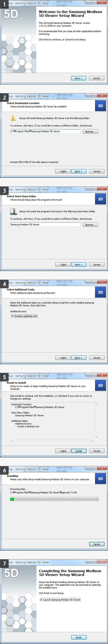The width and height of the screenshot is (108, 644).
Task: Click the yellow folder icon in step 2
Action: click(13, 118)
